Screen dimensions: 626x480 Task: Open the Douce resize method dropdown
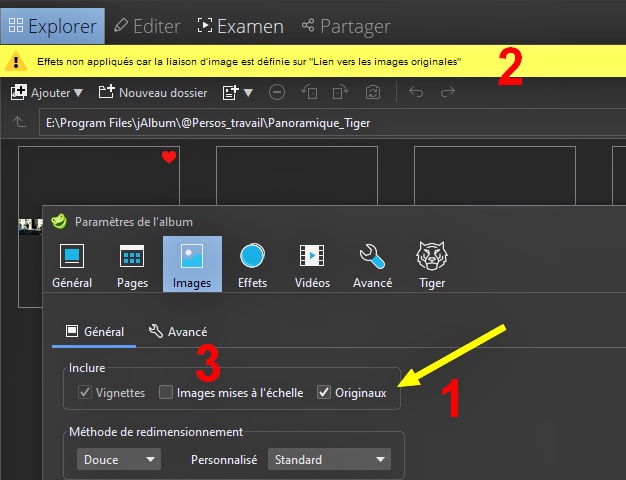click(x=119, y=460)
